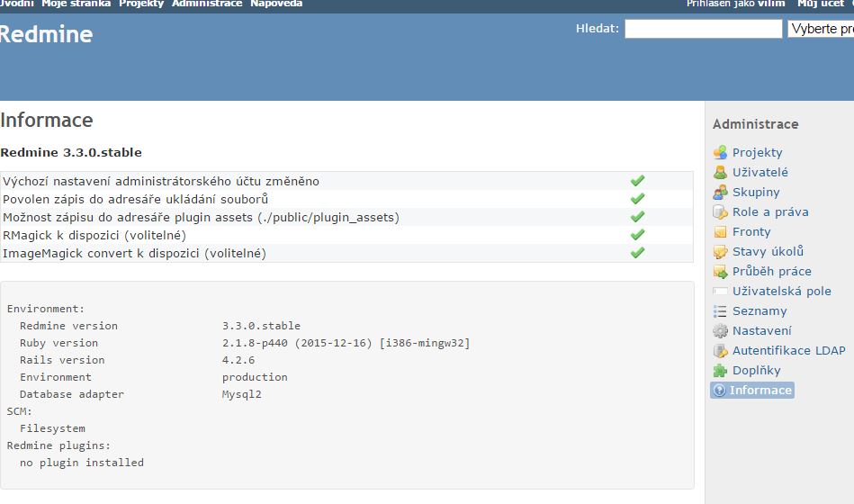Image resolution: width=854 pixels, height=504 pixels.
Task: Open Projekty in top menu
Action: (x=141, y=4)
